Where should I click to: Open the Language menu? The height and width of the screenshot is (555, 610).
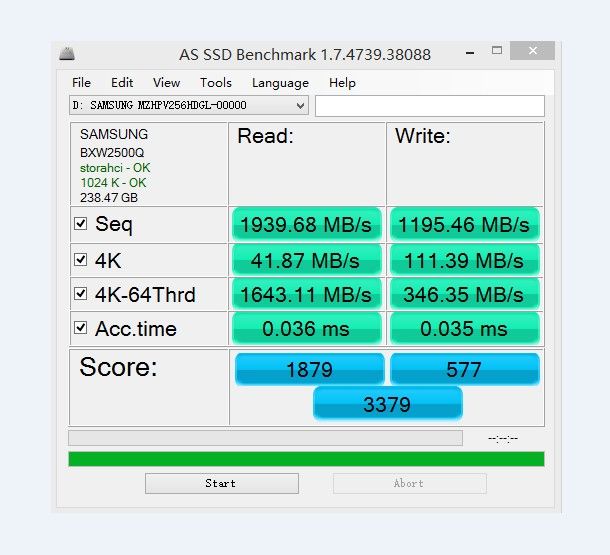click(280, 83)
